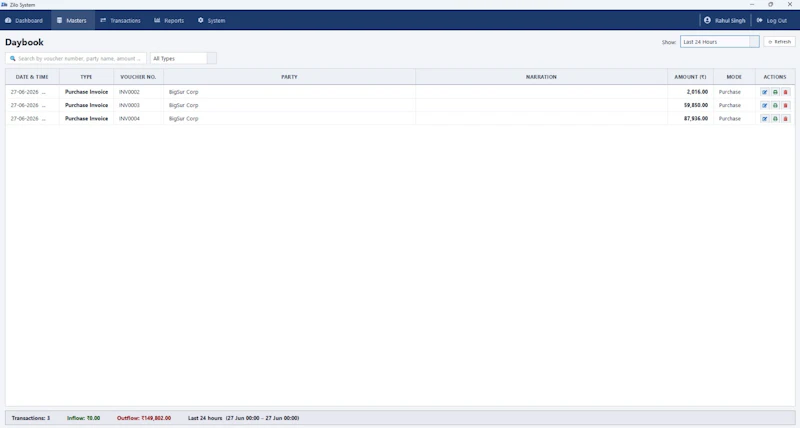Screen dimensions: 800x428
Task: Click BigSur Corp in the INV0003 row
Action: tap(184, 105)
